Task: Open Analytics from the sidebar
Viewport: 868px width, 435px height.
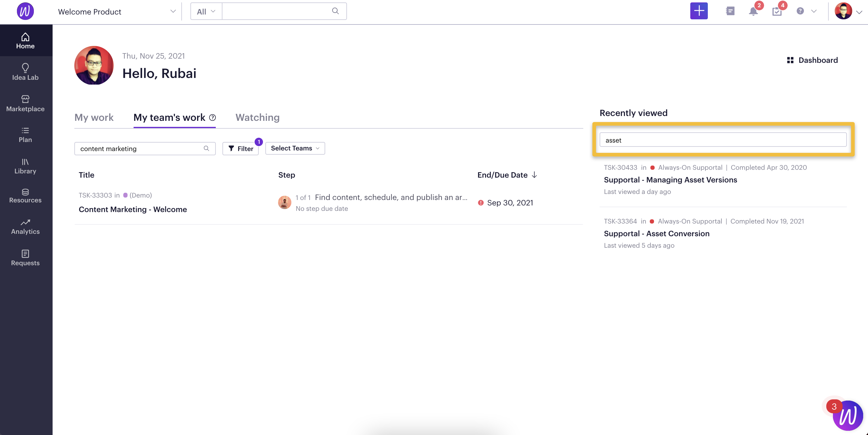Action: [x=25, y=227]
